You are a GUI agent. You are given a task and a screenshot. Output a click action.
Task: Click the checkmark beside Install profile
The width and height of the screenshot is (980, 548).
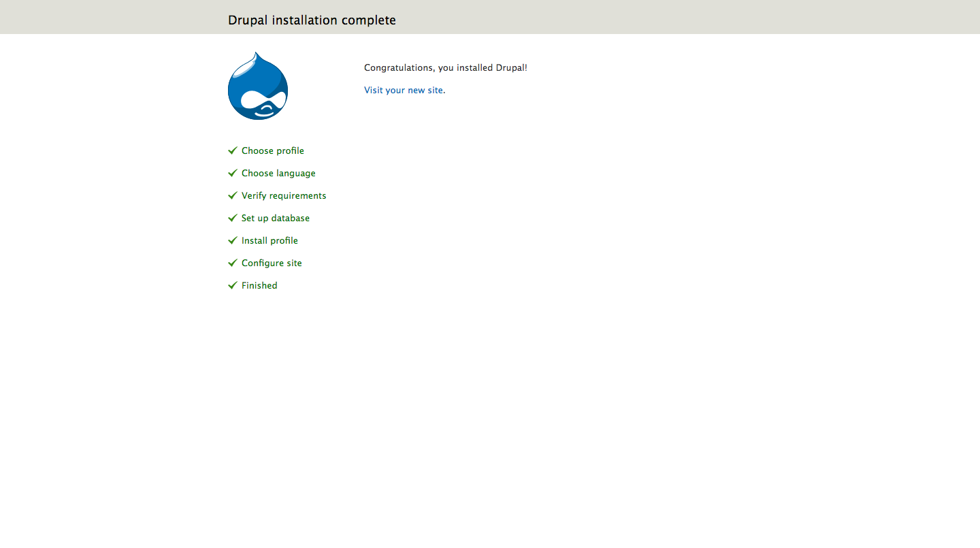233,240
